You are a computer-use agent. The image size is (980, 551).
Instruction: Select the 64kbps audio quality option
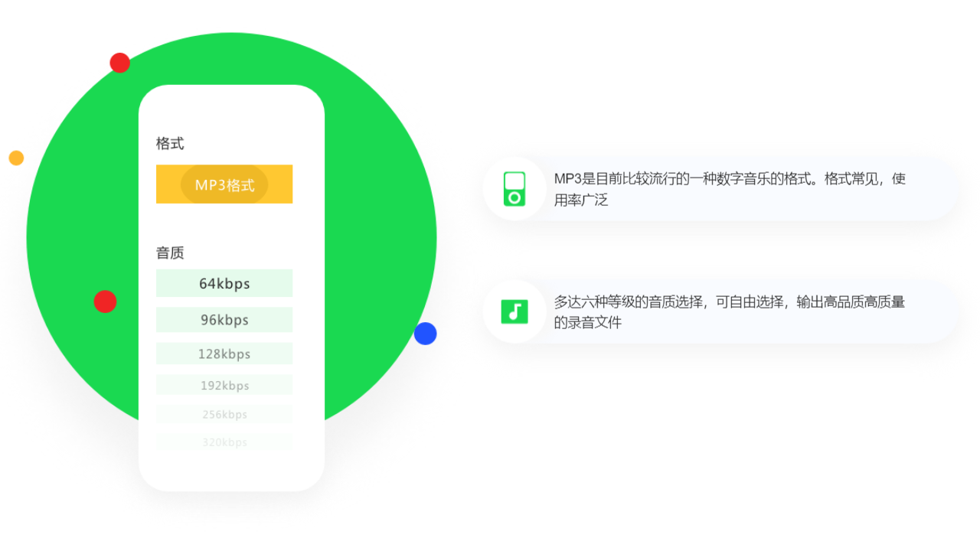tap(224, 283)
